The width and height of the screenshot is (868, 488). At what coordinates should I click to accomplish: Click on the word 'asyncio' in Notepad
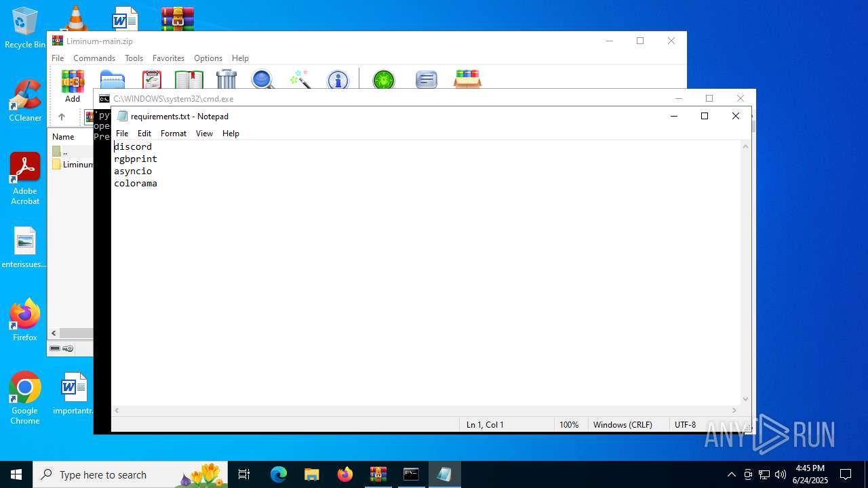[x=133, y=171]
